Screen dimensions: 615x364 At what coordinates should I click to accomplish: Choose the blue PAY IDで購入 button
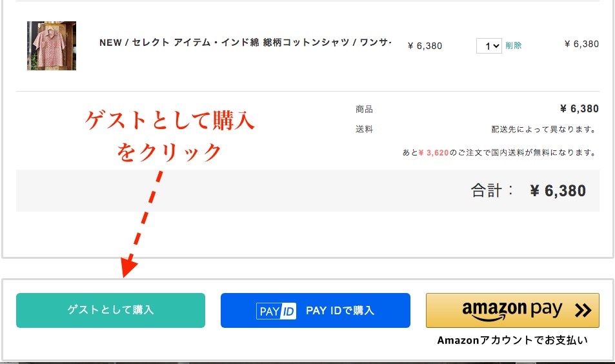click(x=316, y=310)
